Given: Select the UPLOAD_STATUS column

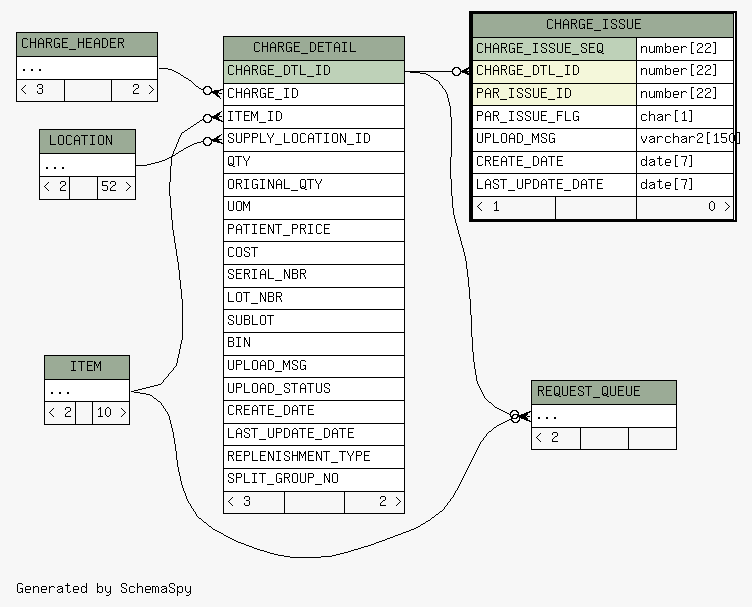Looking at the screenshot, I should pyautogui.click(x=314, y=389).
